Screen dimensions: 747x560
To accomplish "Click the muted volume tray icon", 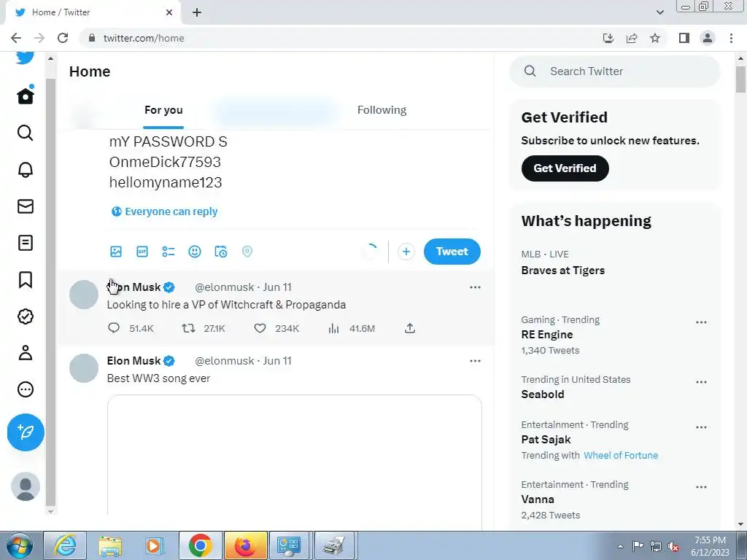I will [x=673, y=546].
